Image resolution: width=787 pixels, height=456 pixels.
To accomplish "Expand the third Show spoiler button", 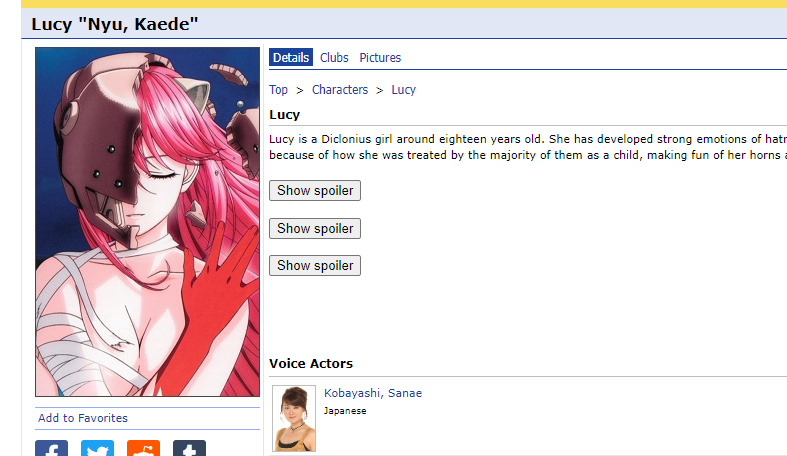I will coord(315,265).
